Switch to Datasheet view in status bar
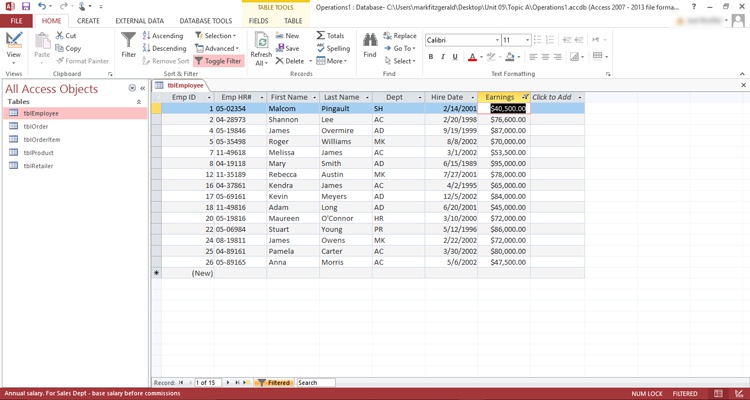 coord(718,393)
